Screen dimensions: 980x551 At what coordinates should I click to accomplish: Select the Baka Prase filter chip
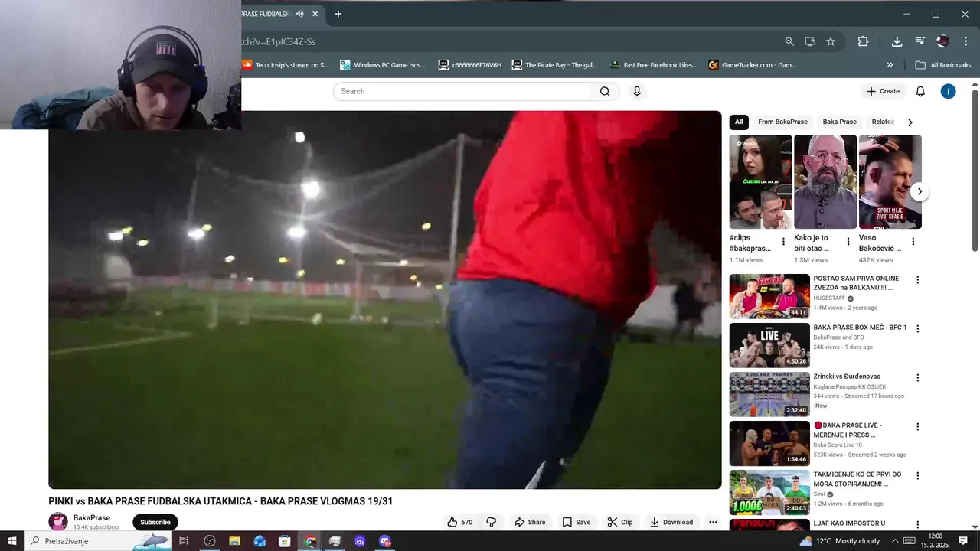click(839, 122)
